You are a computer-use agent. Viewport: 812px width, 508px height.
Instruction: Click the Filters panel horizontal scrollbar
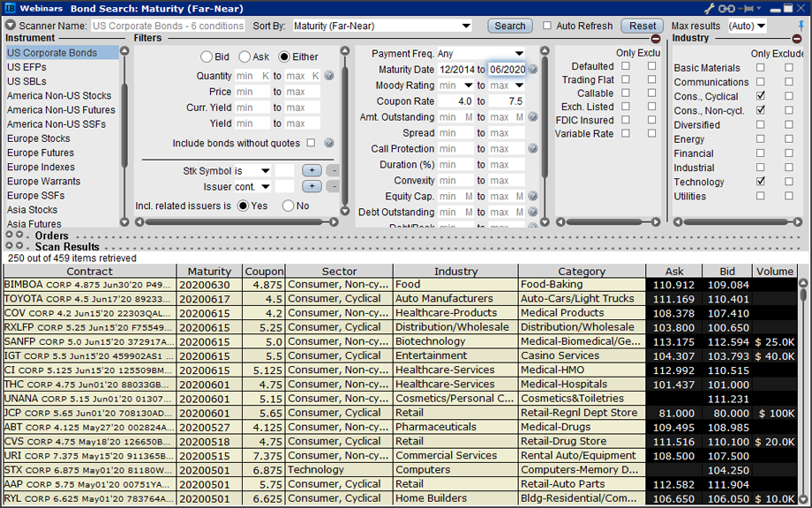[238, 221]
